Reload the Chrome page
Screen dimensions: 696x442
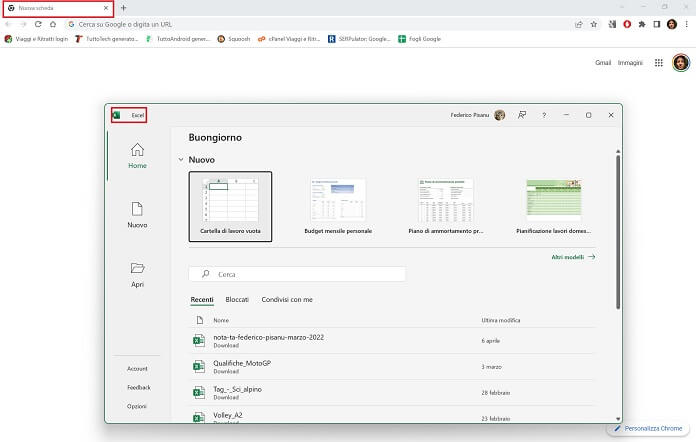pos(38,24)
